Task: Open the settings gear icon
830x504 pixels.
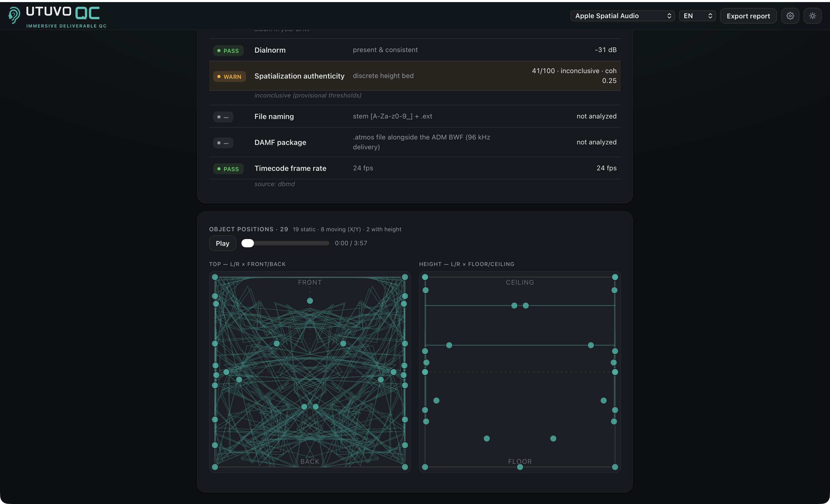Action: point(790,16)
